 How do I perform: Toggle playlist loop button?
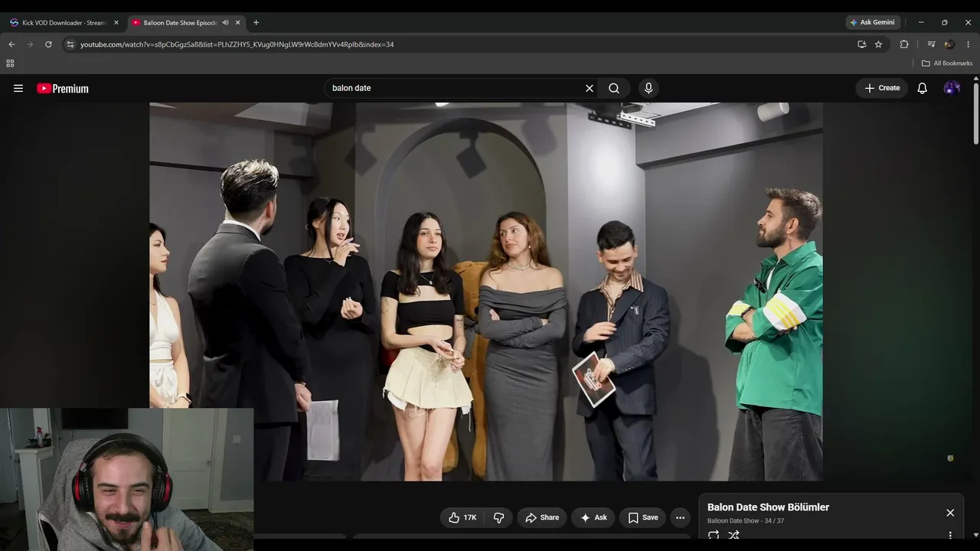click(714, 536)
